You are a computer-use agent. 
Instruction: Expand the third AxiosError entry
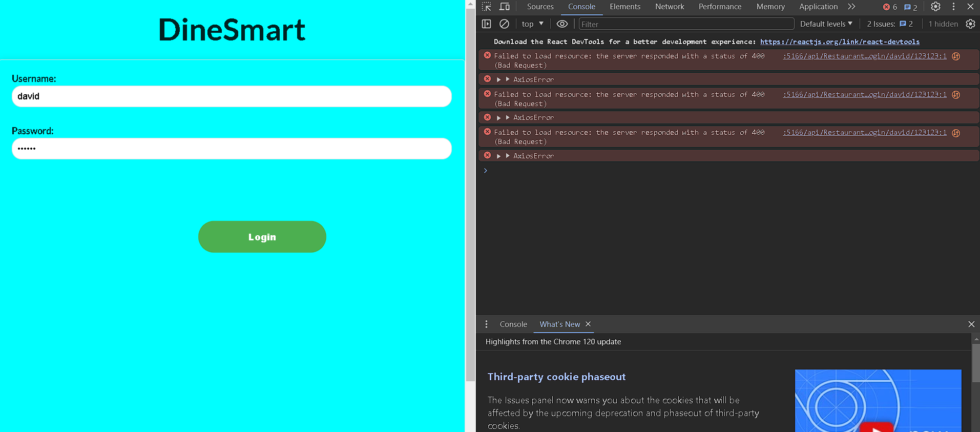498,156
